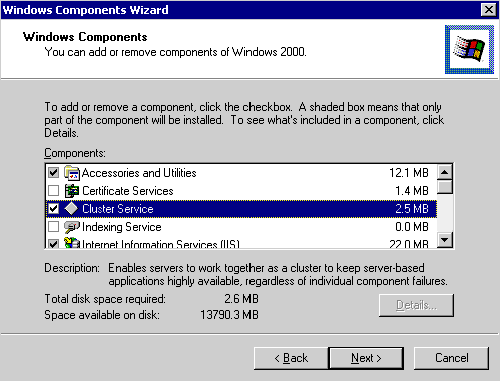
Task: Select the Certificate Services list entry
Action: click(241, 191)
